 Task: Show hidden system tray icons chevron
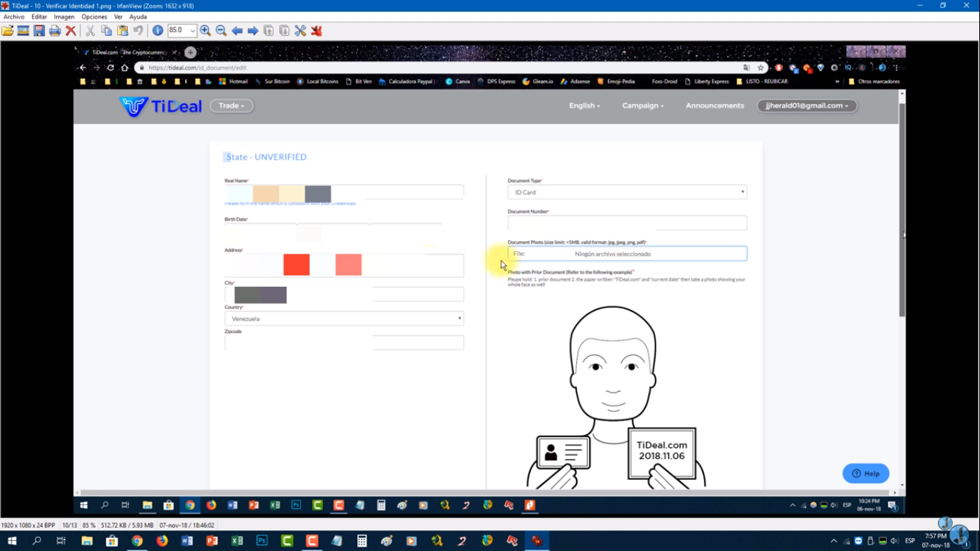[x=834, y=541]
